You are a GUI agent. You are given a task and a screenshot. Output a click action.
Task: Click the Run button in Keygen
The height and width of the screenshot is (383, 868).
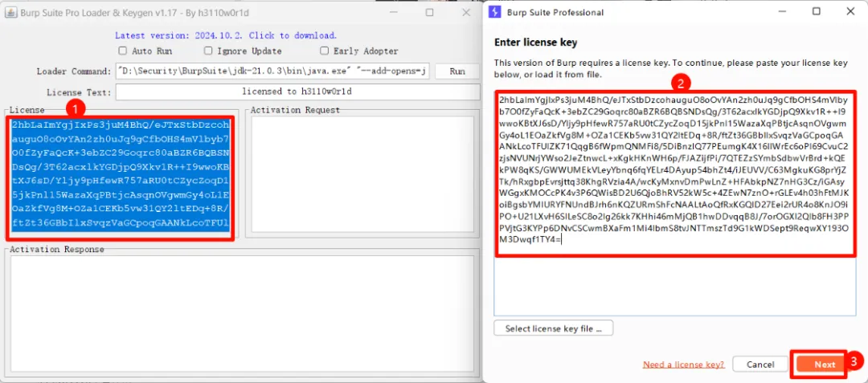click(x=457, y=71)
